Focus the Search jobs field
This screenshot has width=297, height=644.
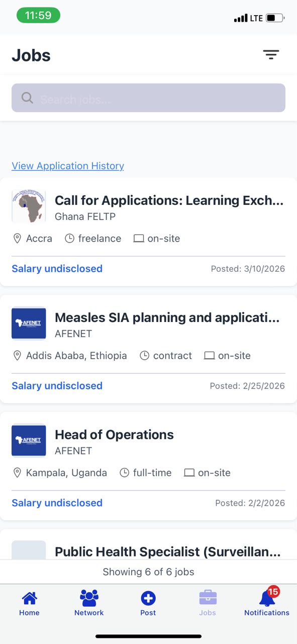click(x=148, y=98)
